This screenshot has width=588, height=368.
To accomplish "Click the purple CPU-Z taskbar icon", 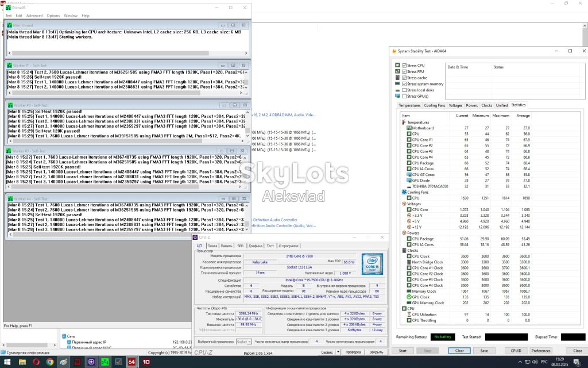I will [91, 362].
